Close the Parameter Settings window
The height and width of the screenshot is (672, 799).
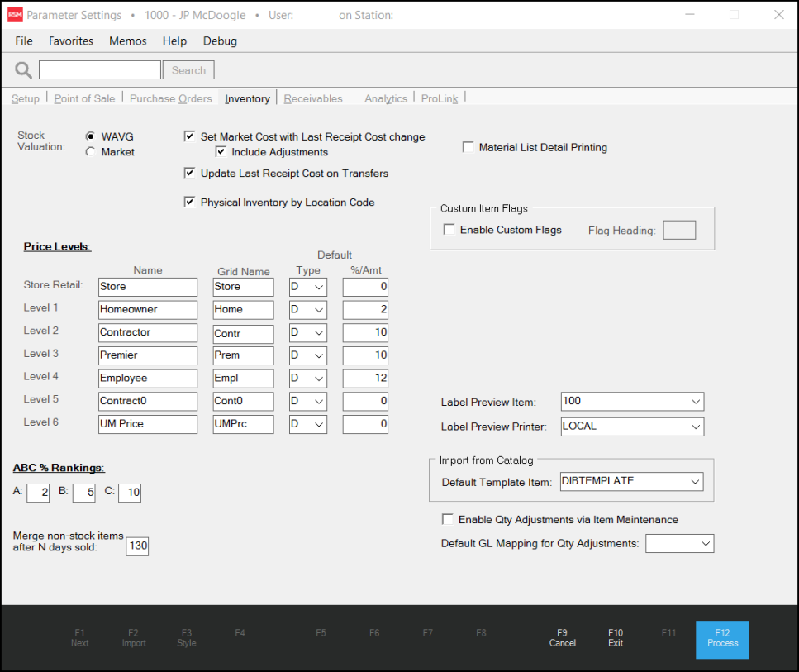point(779,15)
